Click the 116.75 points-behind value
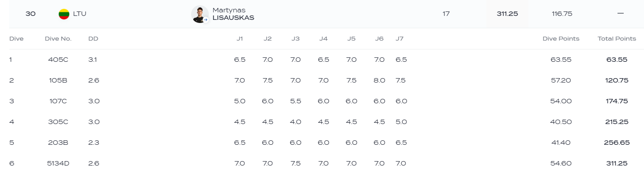The width and height of the screenshot is (644, 177). (x=562, y=14)
